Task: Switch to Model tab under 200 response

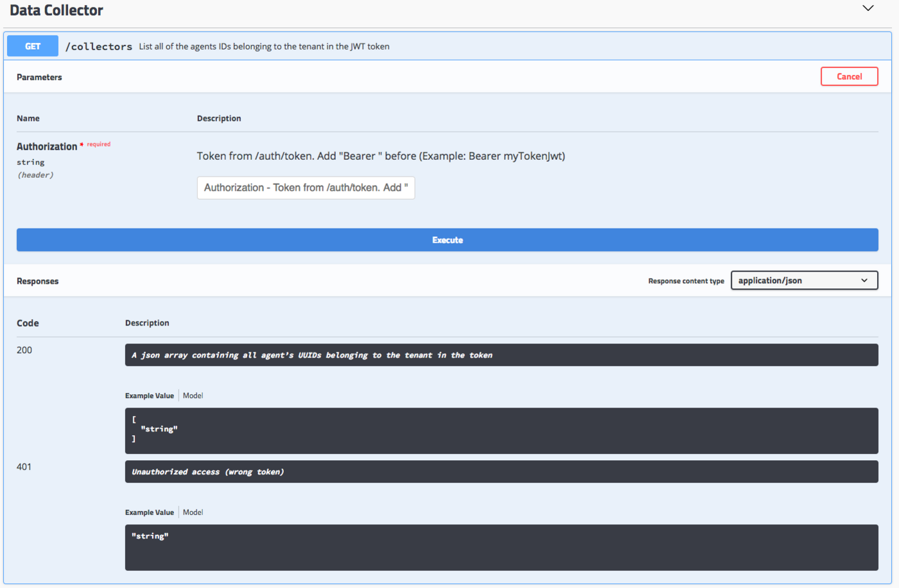Action: (x=193, y=395)
